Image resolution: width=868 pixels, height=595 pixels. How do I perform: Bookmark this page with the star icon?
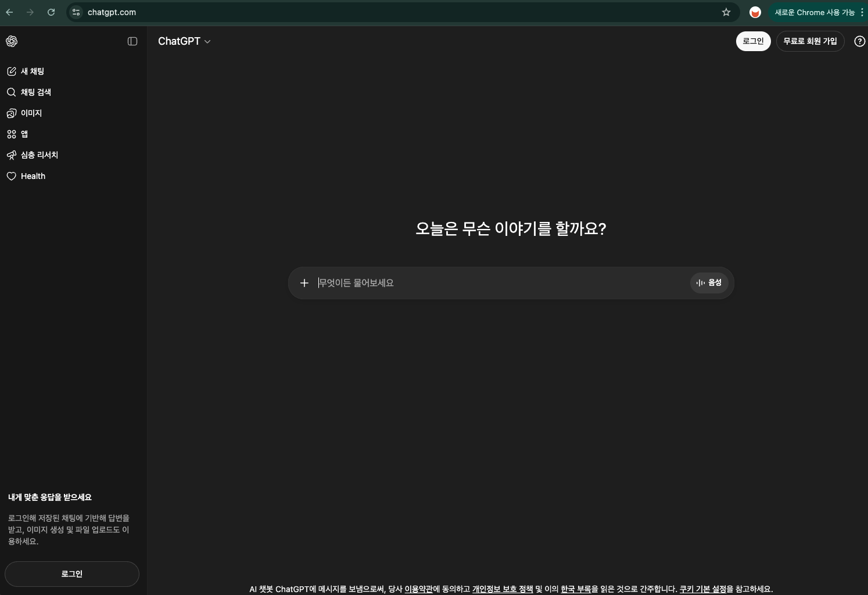pos(726,12)
